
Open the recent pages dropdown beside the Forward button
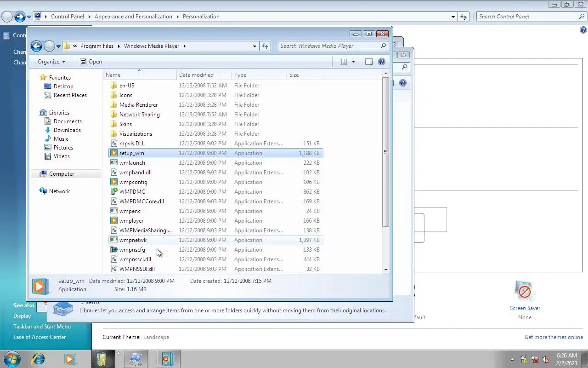tap(58, 46)
